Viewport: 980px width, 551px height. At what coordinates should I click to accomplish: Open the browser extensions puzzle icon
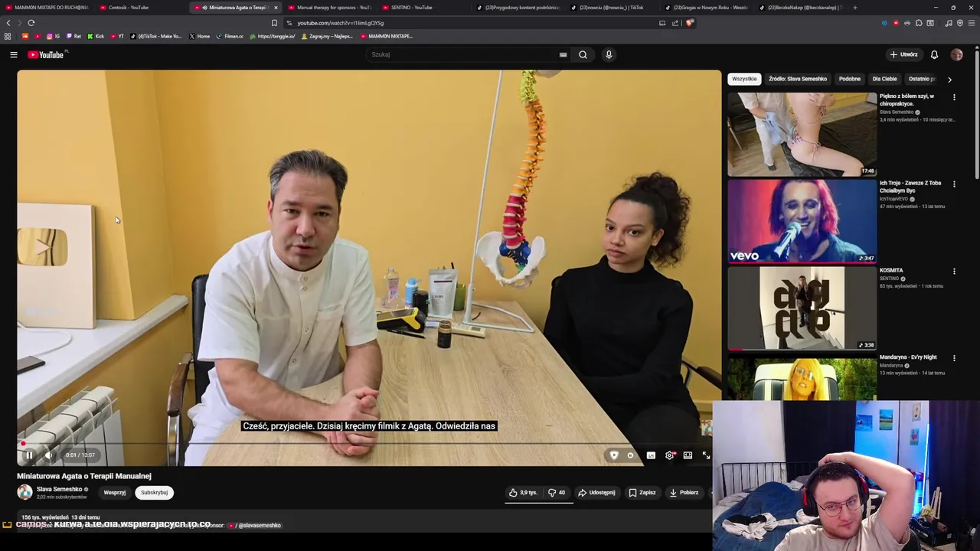pyautogui.click(x=919, y=23)
